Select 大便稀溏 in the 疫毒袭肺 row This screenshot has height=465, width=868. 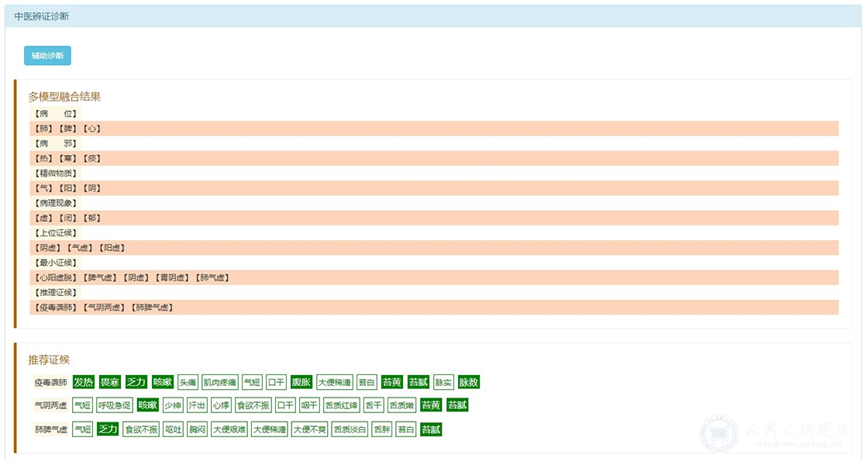pyautogui.click(x=334, y=382)
